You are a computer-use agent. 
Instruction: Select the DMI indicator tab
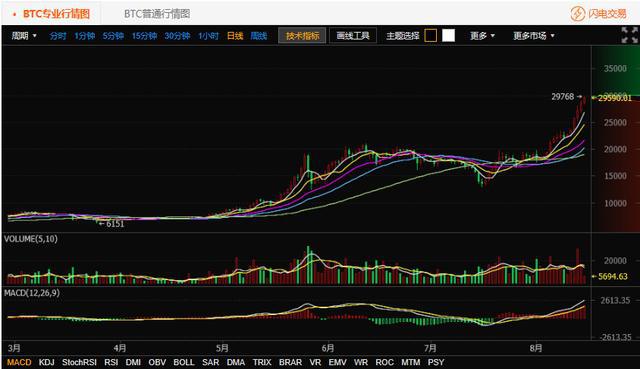(x=133, y=362)
